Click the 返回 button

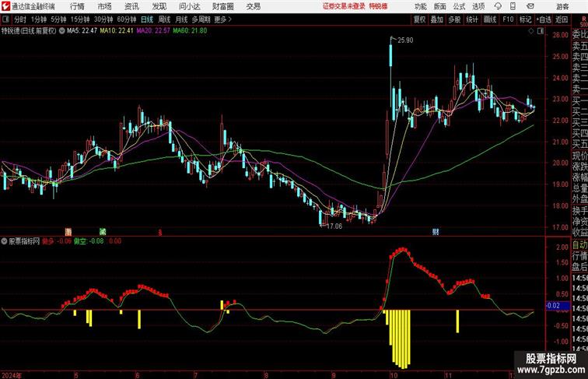(x=562, y=19)
